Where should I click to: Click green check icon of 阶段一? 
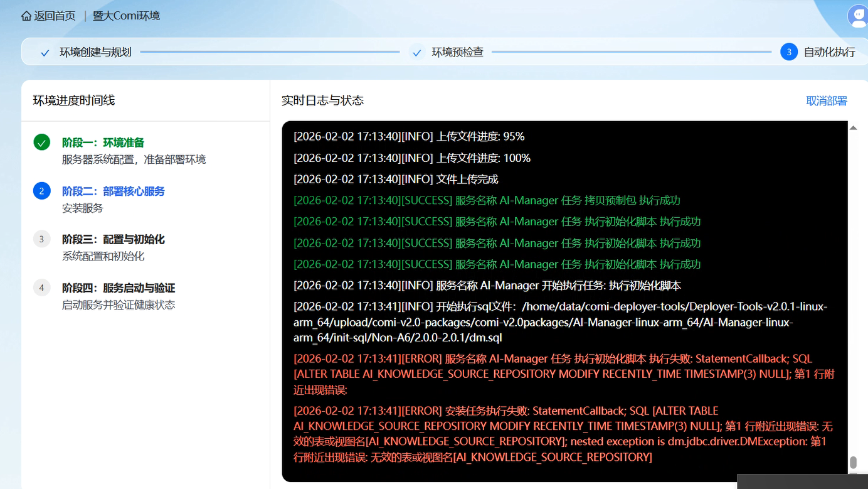(42, 142)
